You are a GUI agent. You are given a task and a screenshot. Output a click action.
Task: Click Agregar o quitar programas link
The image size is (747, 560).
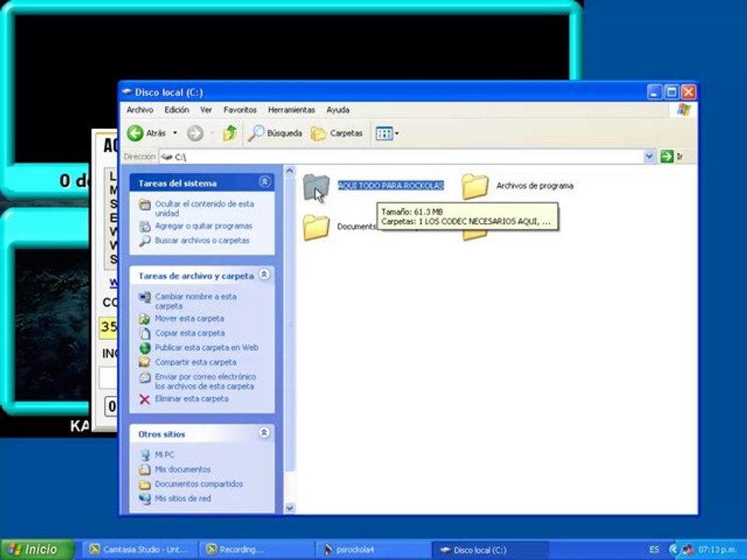203,226
